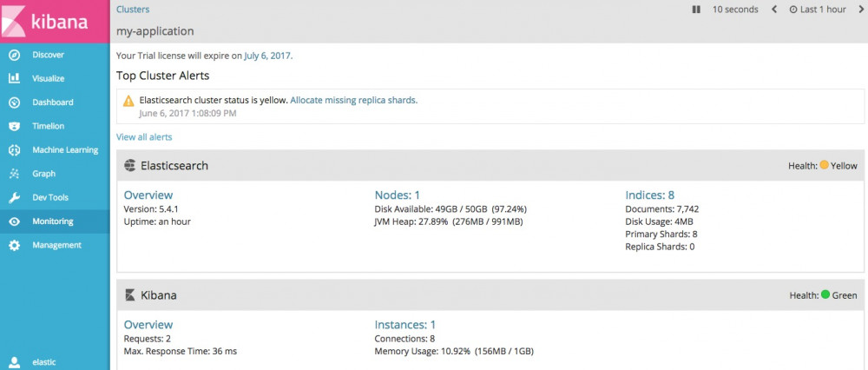Click the Management gear icon
Screen dimensions: 868x370
tap(15, 246)
